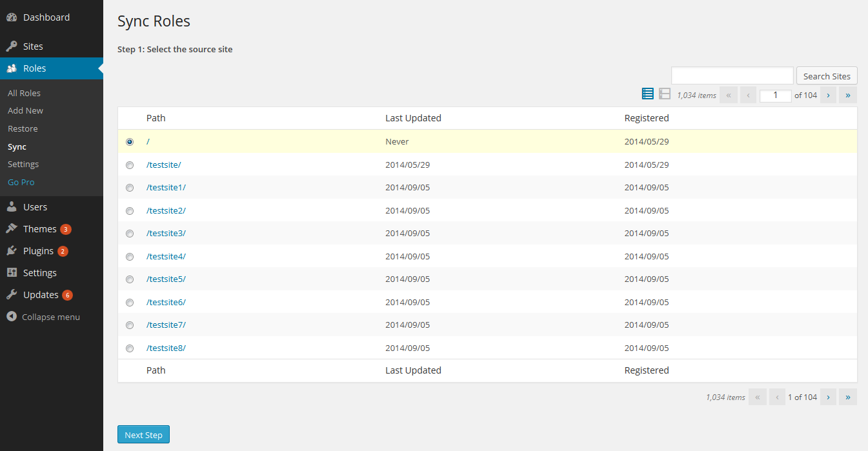
Task: Open the /testsite4/ path link
Action: point(167,256)
